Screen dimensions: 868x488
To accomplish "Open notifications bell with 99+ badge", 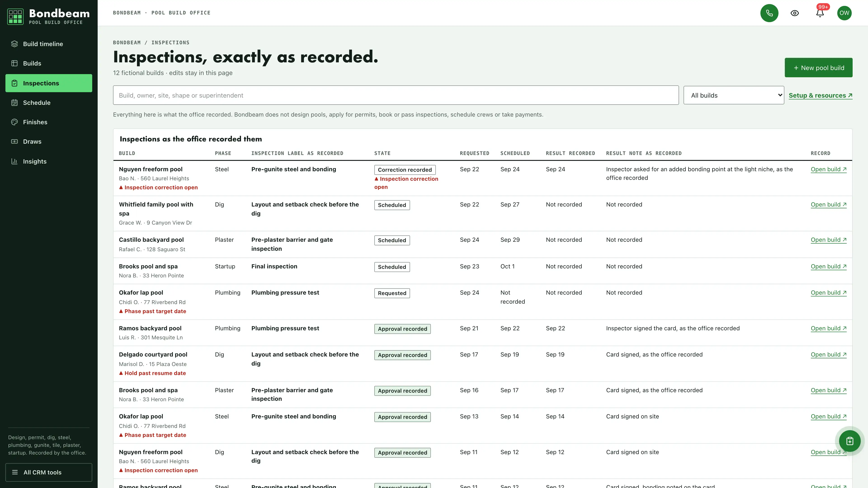I will pos(820,13).
